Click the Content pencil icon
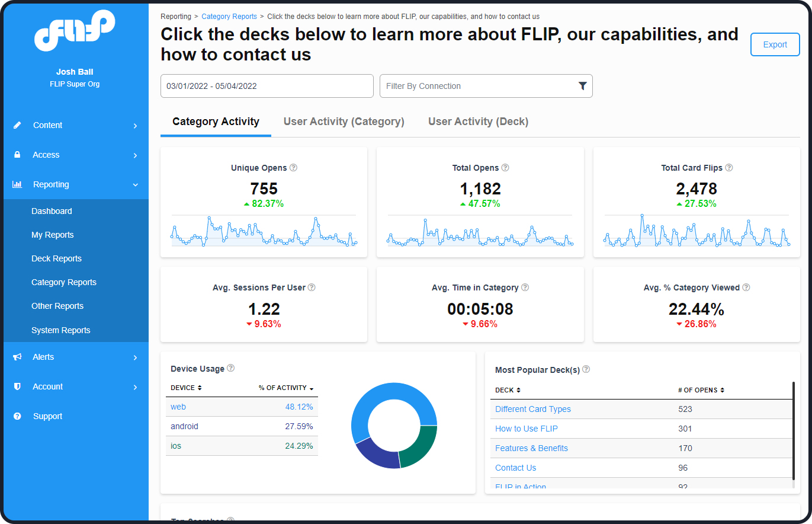812x524 pixels. 17,125
